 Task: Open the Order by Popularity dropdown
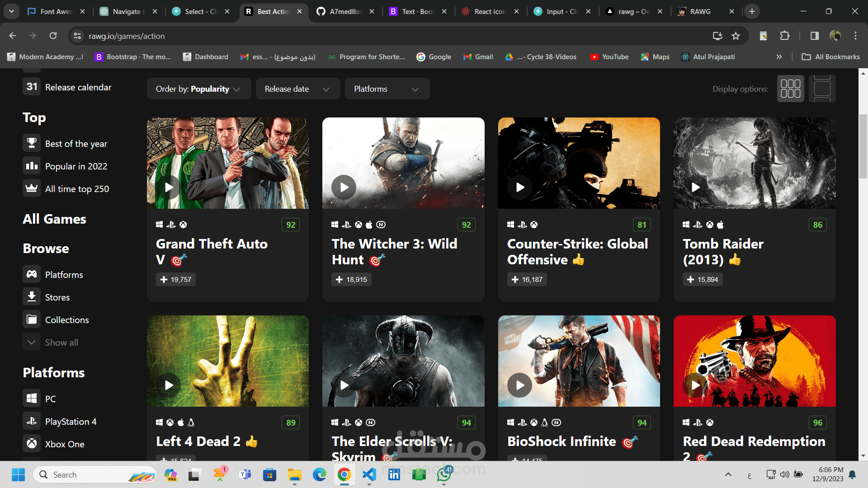click(198, 89)
